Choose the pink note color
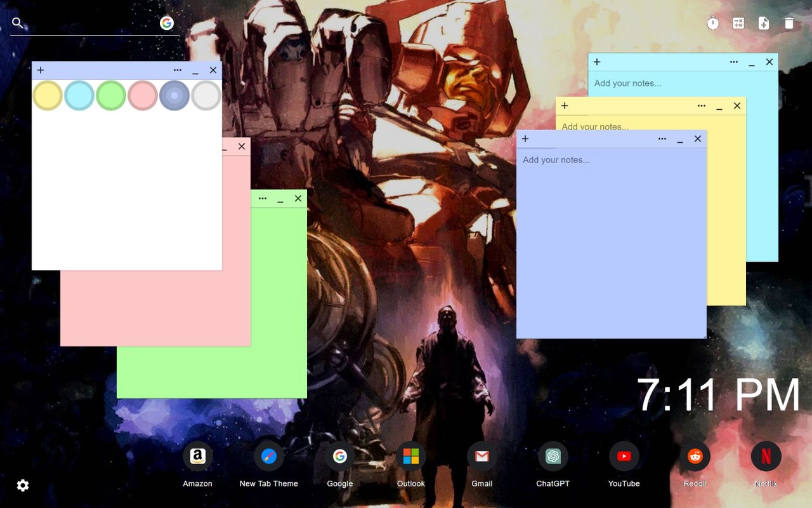This screenshot has width=812, height=508. tap(143, 96)
